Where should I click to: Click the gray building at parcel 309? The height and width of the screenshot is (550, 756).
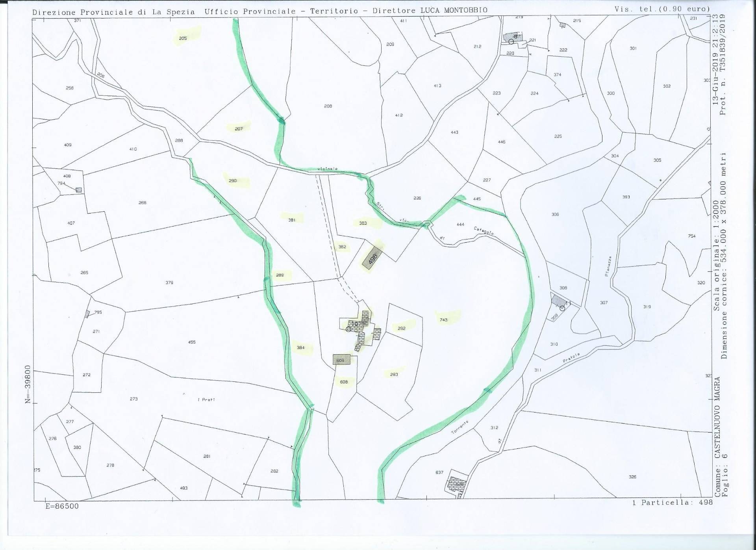click(559, 301)
